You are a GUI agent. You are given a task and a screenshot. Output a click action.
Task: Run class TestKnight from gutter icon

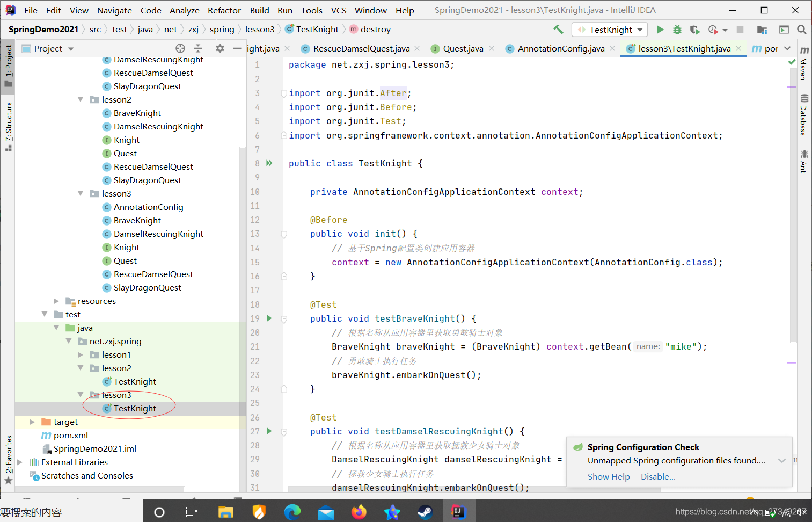tap(269, 163)
